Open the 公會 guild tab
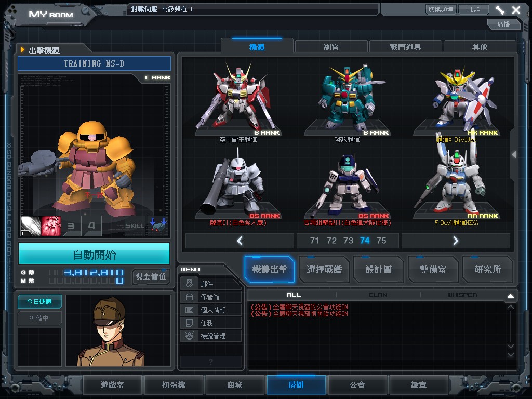 pyautogui.click(x=357, y=385)
